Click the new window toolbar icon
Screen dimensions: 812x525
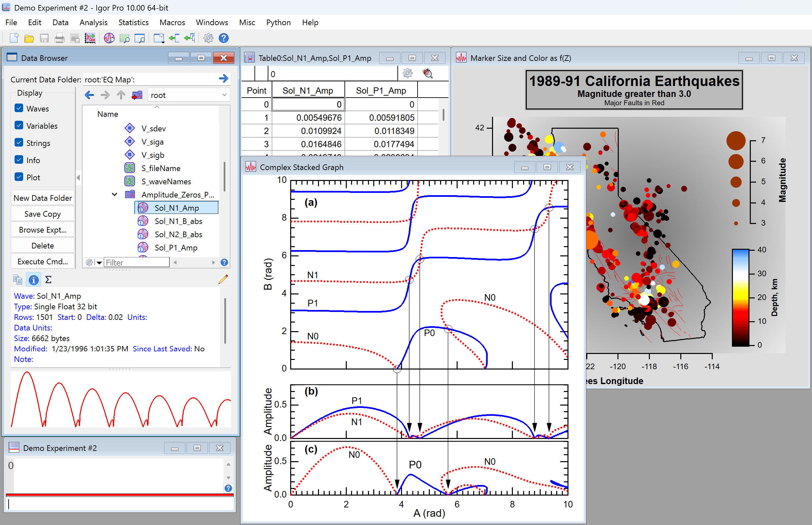point(158,38)
